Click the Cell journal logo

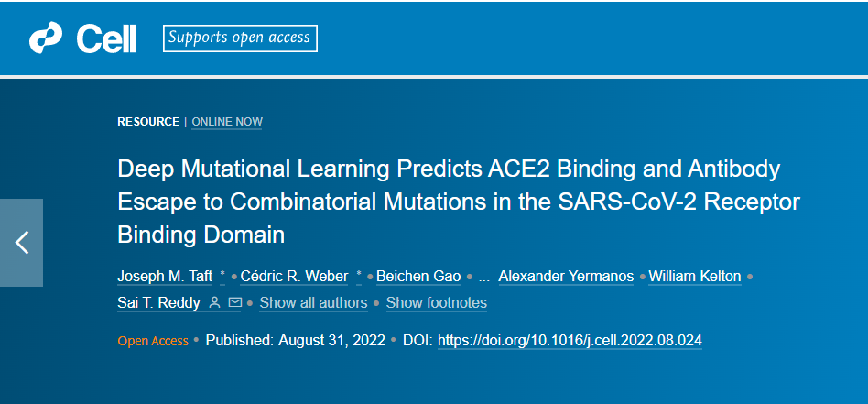click(82, 38)
